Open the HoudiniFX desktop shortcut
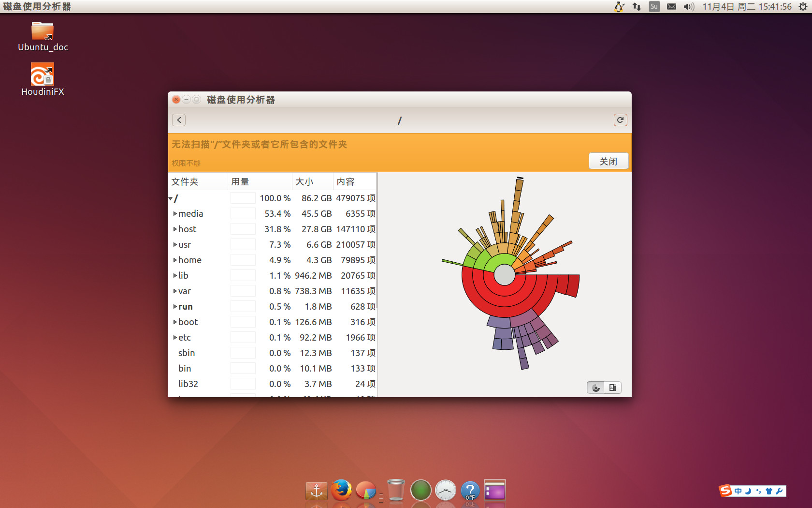Image resolution: width=812 pixels, height=508 pixels. (x=43, y=80)
